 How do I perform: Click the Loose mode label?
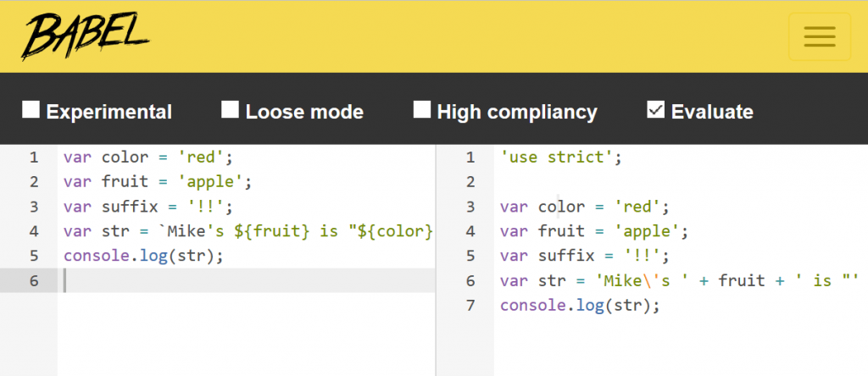[304, 112]
